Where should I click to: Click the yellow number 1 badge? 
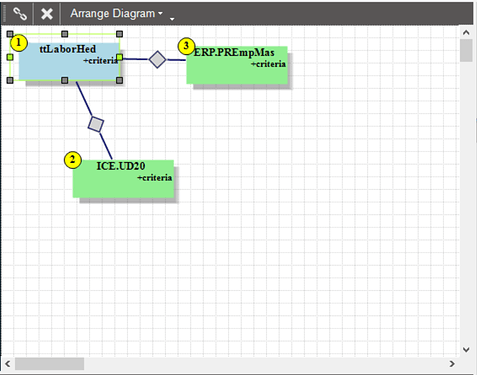18,43
